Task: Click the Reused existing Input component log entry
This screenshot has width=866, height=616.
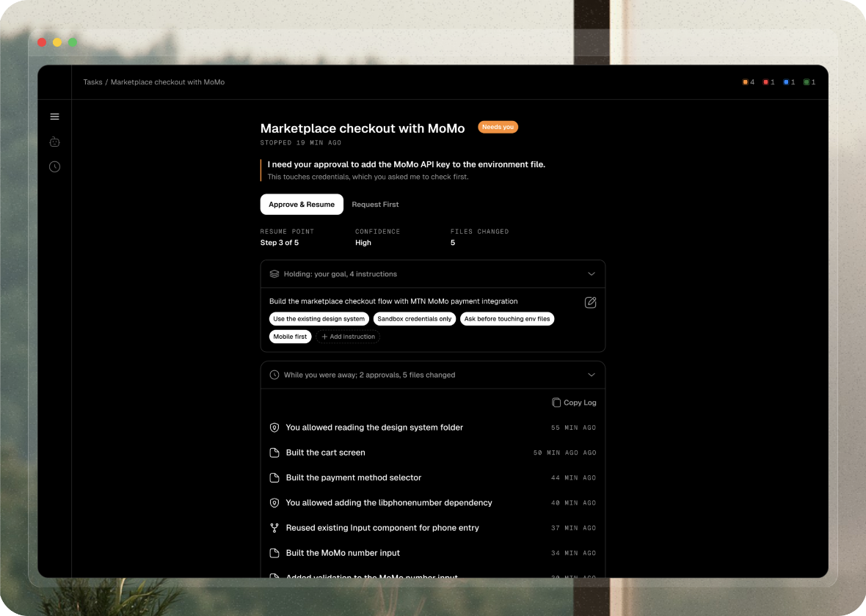Action: click(433, 528)
